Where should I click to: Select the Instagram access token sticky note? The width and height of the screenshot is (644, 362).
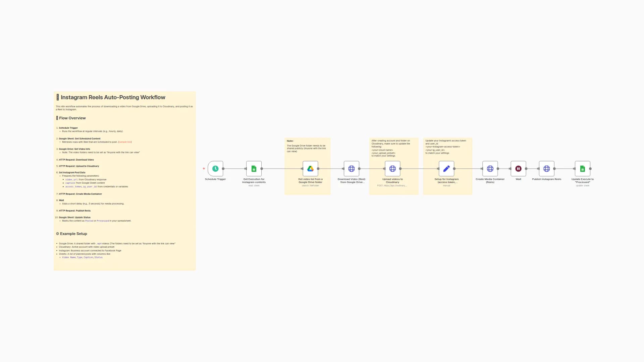click(445, 146)
